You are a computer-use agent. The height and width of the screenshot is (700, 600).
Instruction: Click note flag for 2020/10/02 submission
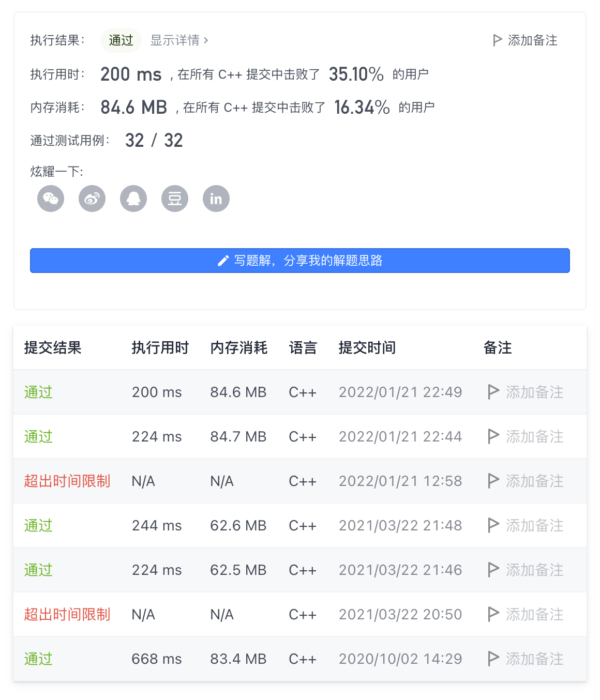(x=493, y=659)
